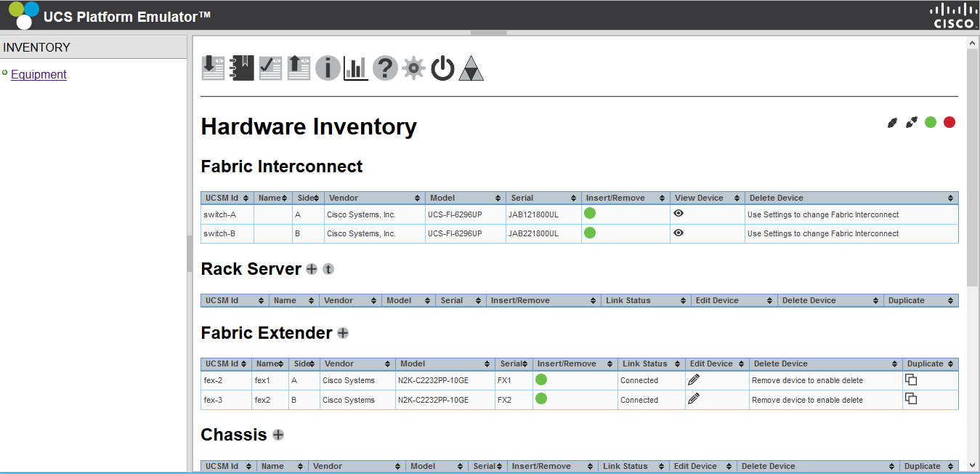This screenshot has height=474, width=980.
Task: Sort Fabric Extender table by Link Status
Action: 650,363
